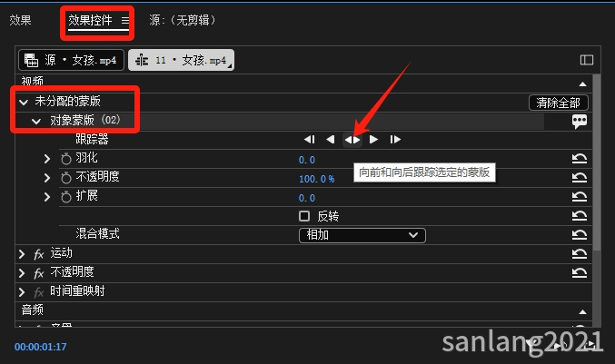Viewport: 615px width, 364px height.
Task: Reset the 羽化 parameter
Action: pos(580,159)
